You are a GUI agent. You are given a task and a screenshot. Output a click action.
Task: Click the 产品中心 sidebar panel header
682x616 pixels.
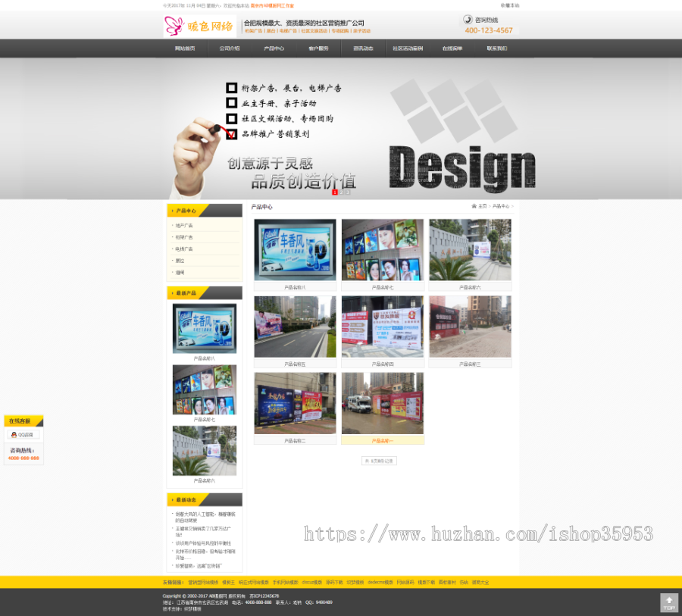205,211
